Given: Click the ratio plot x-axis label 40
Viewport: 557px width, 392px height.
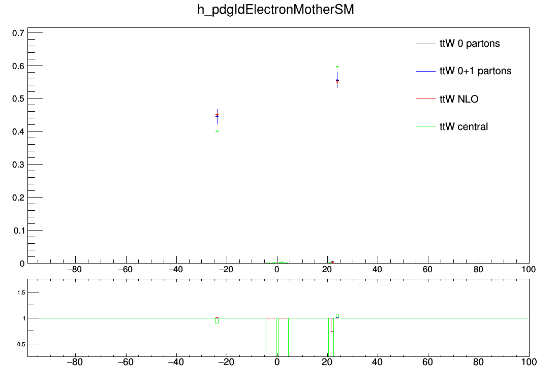Looking at the screenshot, I should click(x=377, y=362).
